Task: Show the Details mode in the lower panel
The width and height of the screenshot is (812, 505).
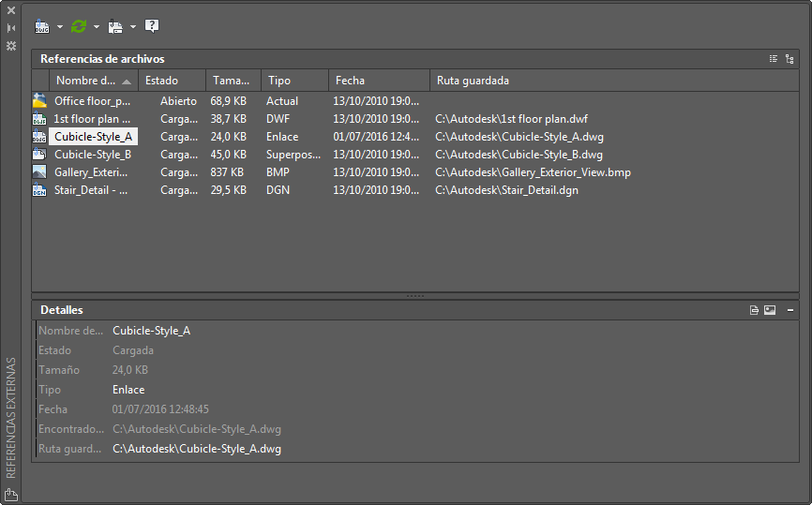Action: tap(754, 310)
